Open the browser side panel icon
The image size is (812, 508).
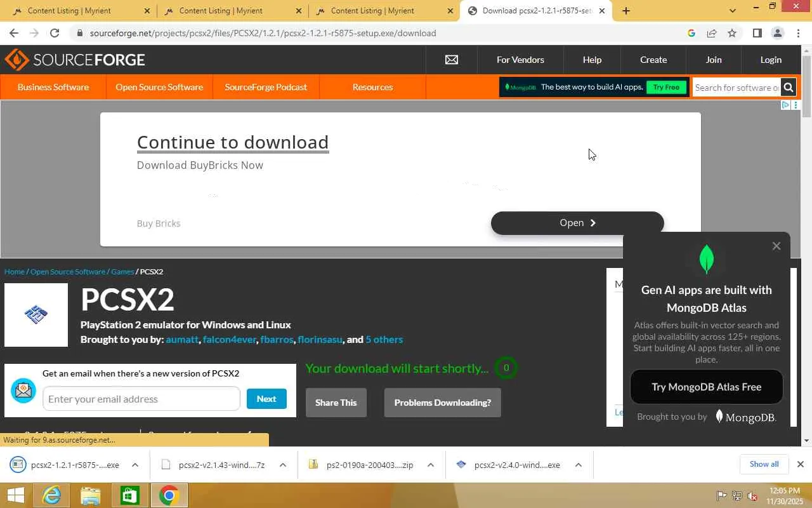point(757,33)
